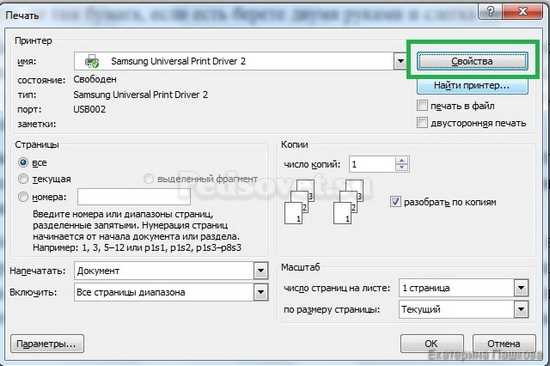Screen dimensions: 550x366
Task: Expand the Напечатать dropdown
Action: 261,271
